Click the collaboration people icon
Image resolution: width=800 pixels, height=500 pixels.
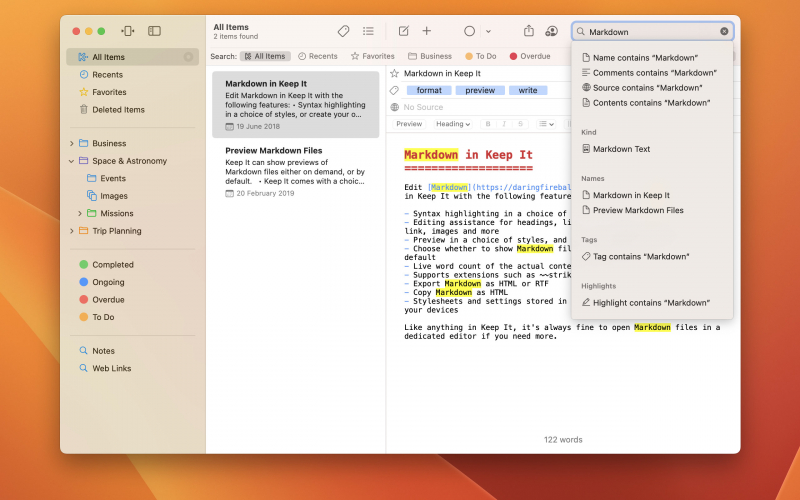(552, 31)
